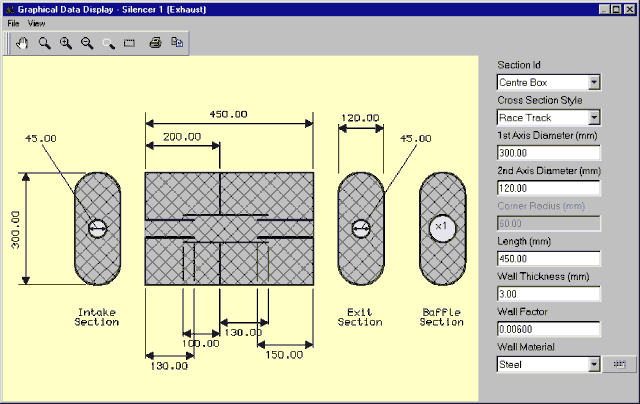Open the File menu

[x=13, y=23]
